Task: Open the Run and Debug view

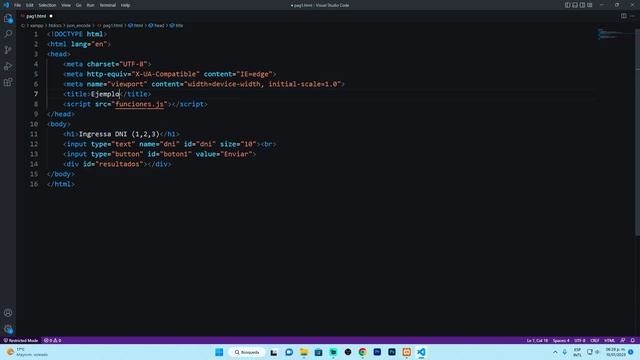Action: [x=8, y=66]
